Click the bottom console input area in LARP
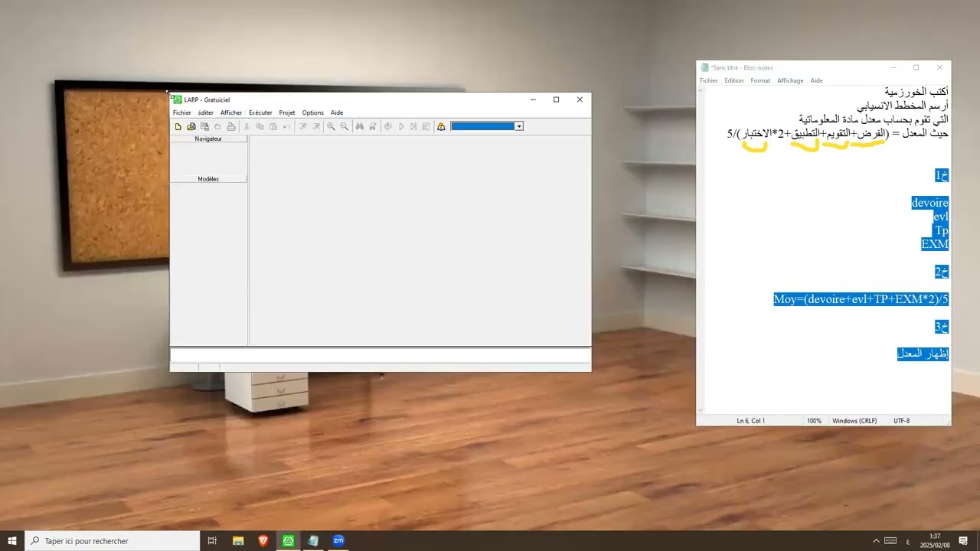This screenshot has height=551, width=980. tap(381, 356)
